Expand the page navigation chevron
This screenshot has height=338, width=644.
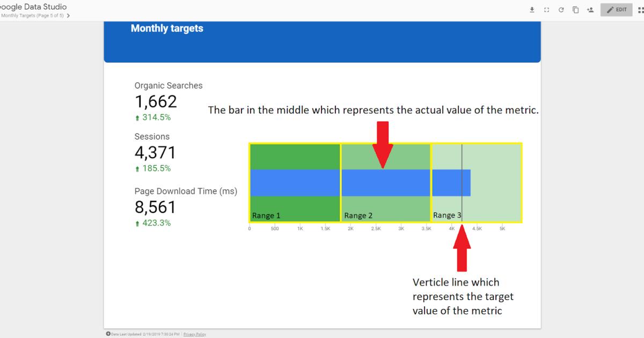(x=68, y=16)
